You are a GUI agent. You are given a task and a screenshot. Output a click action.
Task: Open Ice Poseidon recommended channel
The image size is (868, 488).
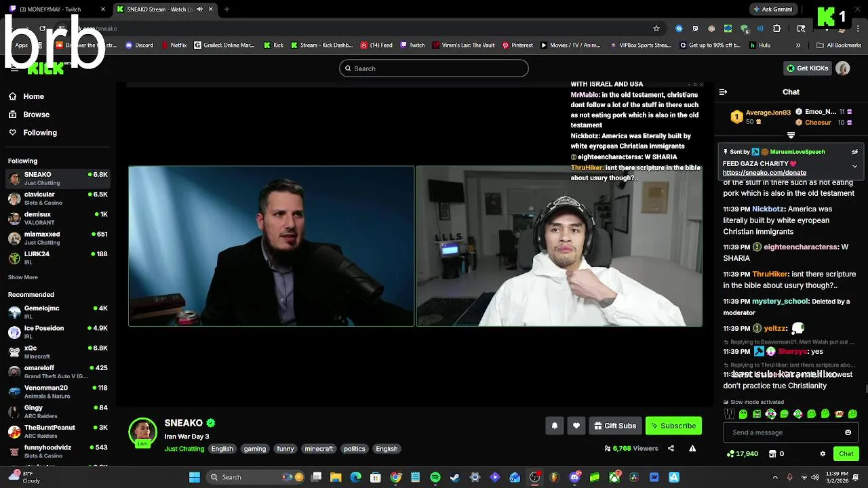[x=58, y=331]
